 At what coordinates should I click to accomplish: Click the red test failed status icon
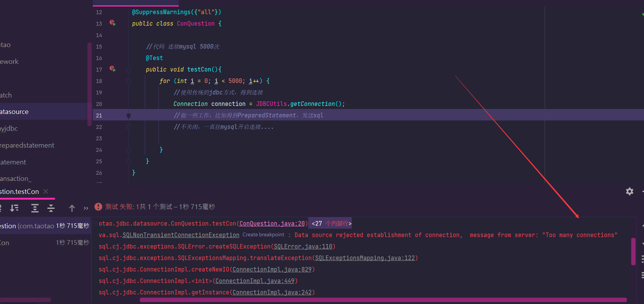98,206
